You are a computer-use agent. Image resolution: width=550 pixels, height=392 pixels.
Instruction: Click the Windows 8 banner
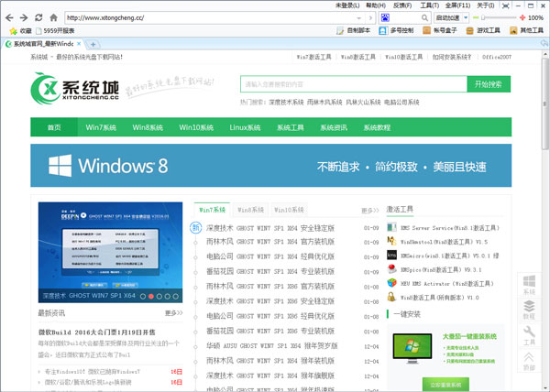270,166
